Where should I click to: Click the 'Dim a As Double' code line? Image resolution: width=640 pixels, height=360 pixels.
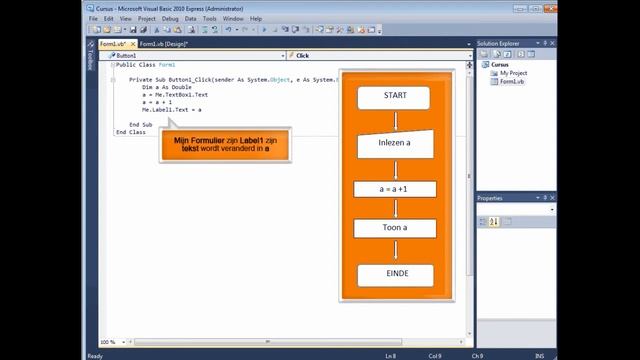[x=167, y=87]
